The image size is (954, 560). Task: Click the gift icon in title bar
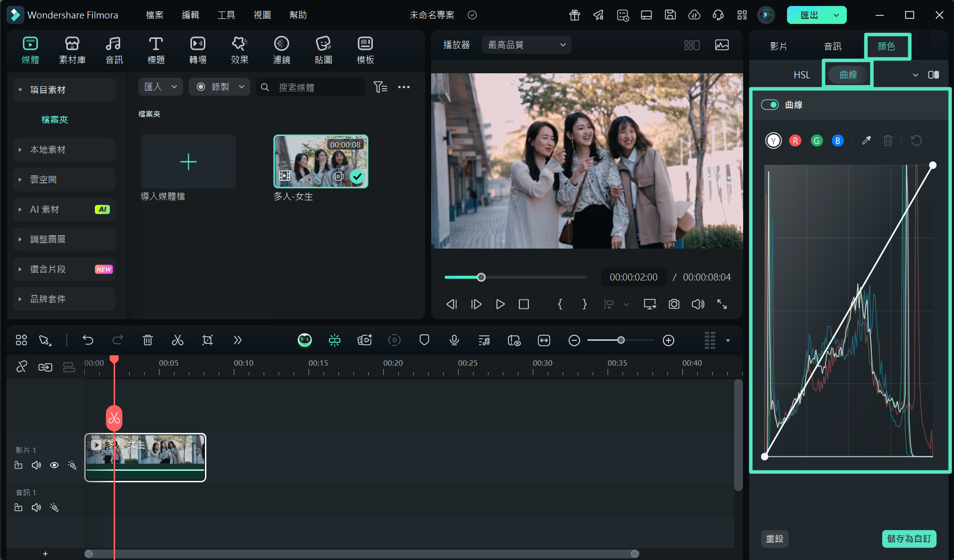point(575,15)
